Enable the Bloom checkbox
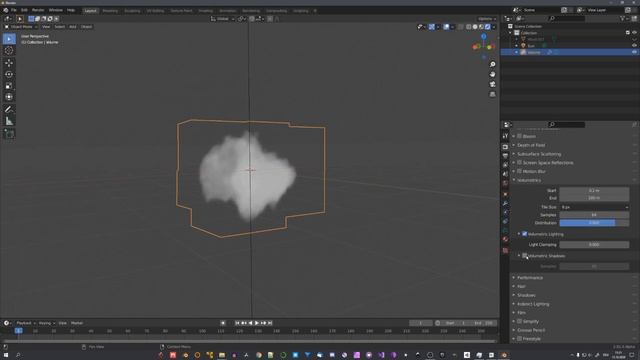 (x=520, y=136)
